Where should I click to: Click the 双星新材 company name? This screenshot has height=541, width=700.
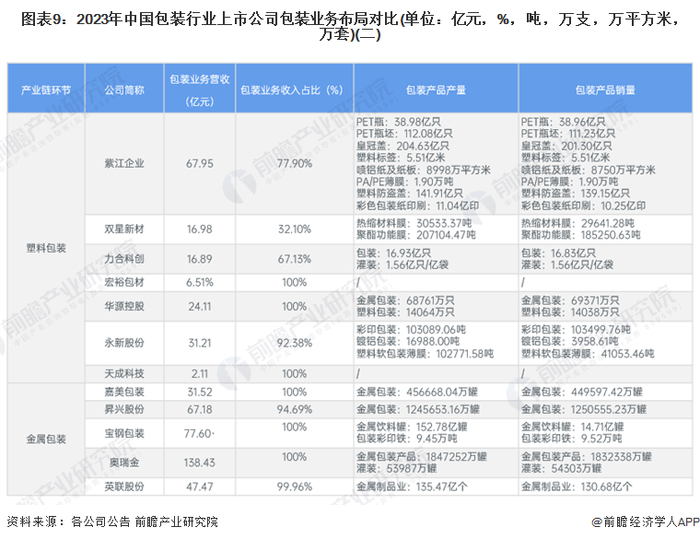click(x=125, y=229)
